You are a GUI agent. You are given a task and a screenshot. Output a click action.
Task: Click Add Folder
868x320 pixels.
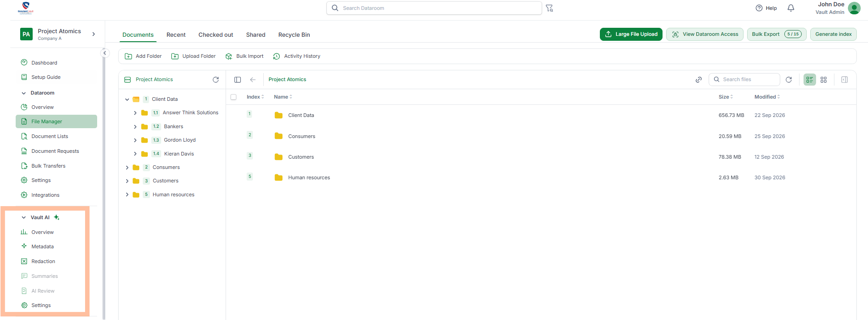coord(143,56)
